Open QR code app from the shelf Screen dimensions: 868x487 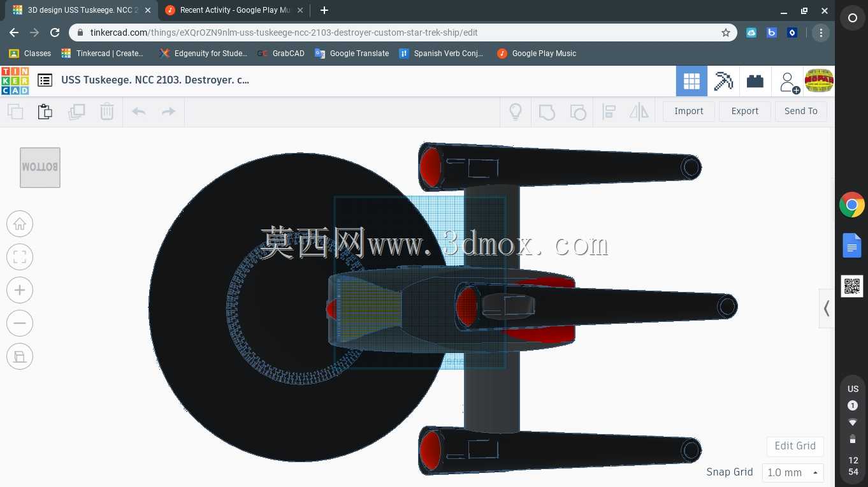852,286
